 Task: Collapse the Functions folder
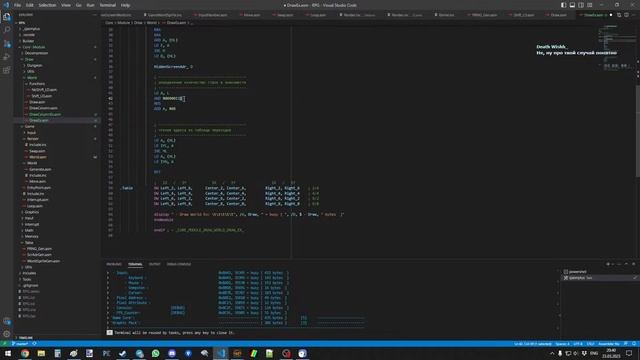click(x=37, y=84)
